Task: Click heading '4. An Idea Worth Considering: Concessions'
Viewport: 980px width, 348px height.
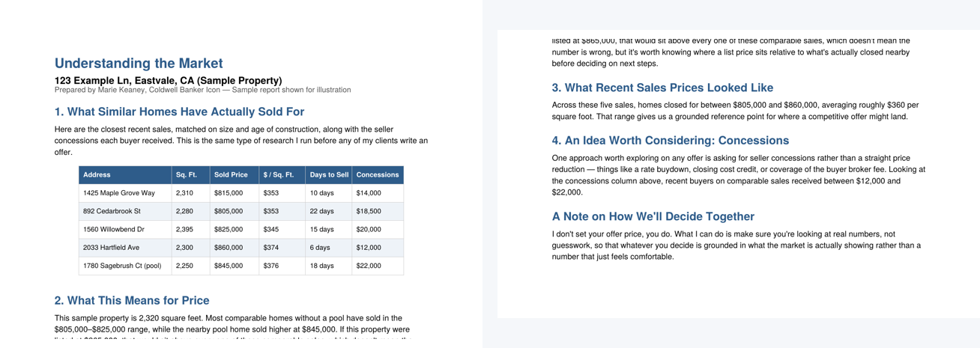Action: click(671, 140)
